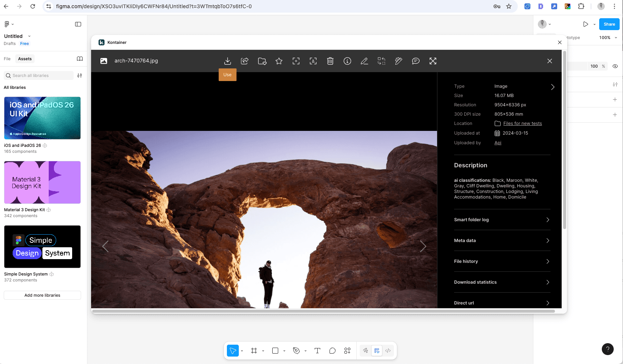Delete the image using the trash icon
This screenshot has height=364, width=623.
pyautogui.click(x=330, y=61)
